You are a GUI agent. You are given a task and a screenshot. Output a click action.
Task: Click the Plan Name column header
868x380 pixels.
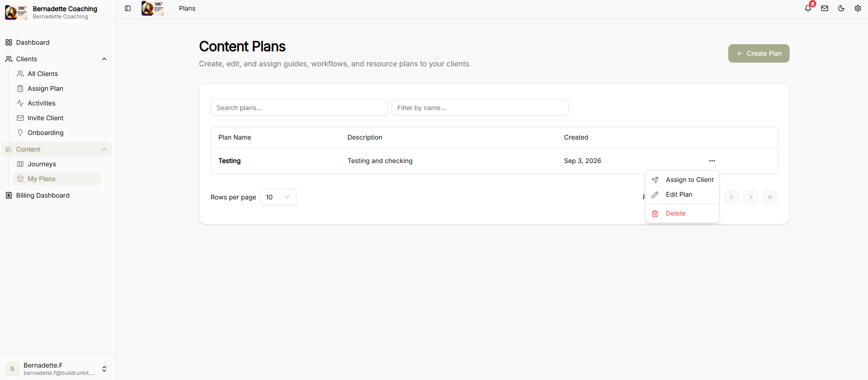coord(235,137)
